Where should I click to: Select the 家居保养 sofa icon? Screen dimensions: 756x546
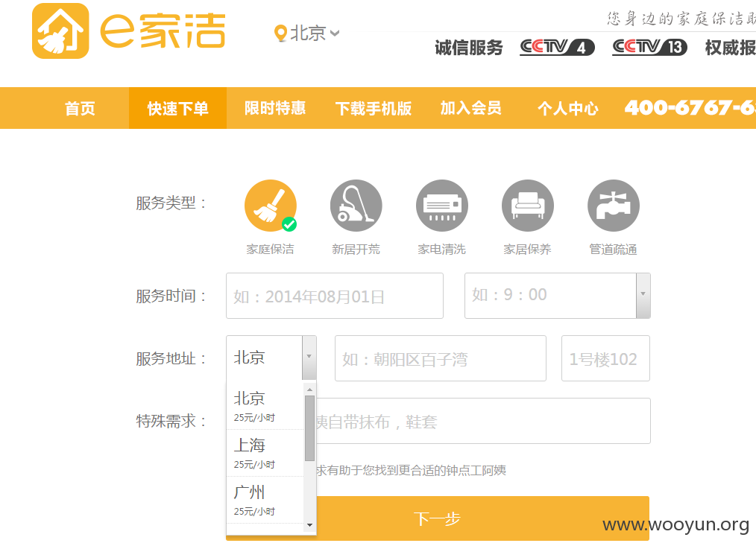[x=528, y=206]
